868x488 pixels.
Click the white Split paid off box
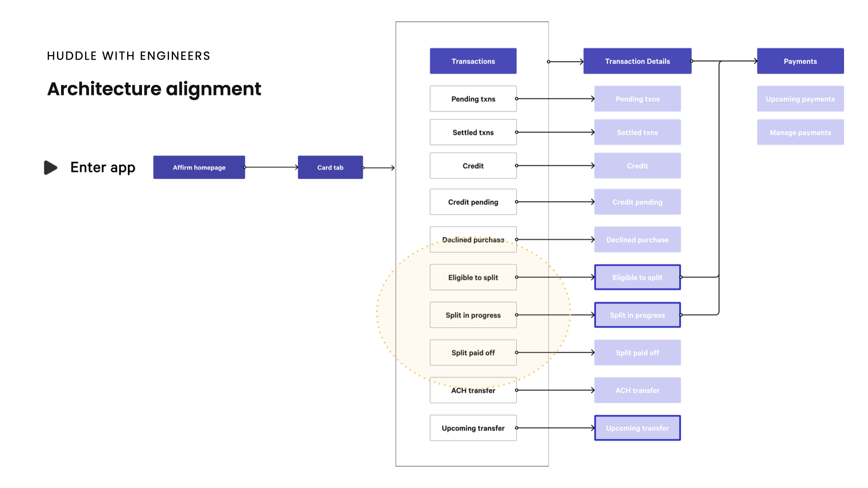tap(473, 352)
